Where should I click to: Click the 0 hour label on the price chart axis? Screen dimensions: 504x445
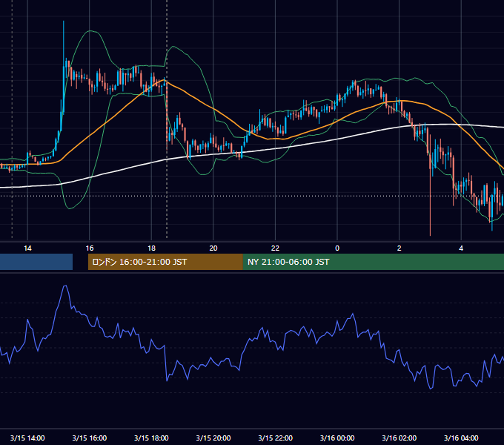(337, 248)
